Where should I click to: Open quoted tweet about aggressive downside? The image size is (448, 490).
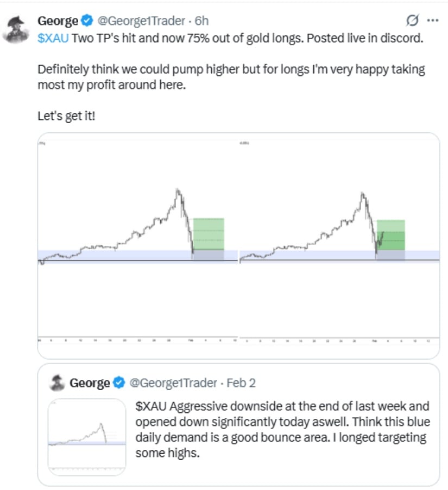click(282, 429)
